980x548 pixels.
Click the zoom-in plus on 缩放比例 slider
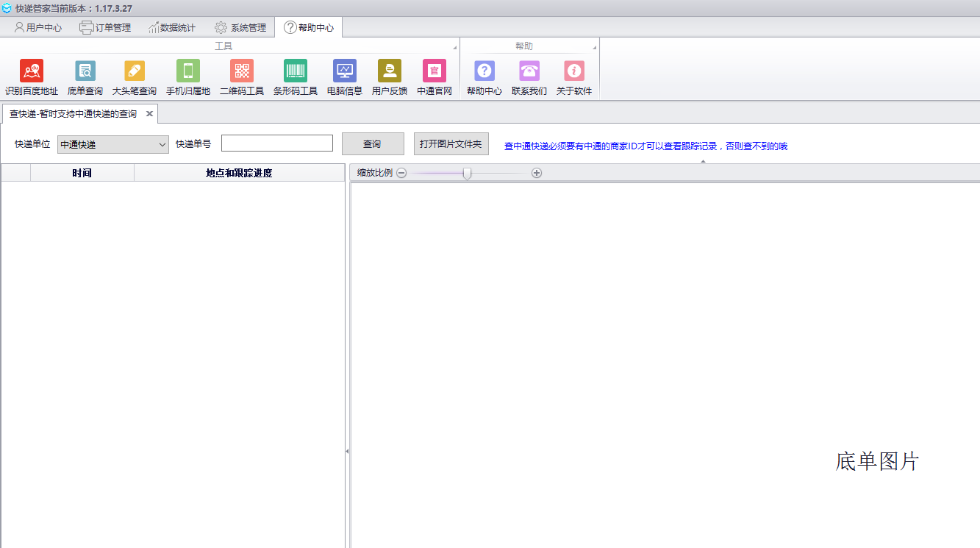[x=537, y=173]
